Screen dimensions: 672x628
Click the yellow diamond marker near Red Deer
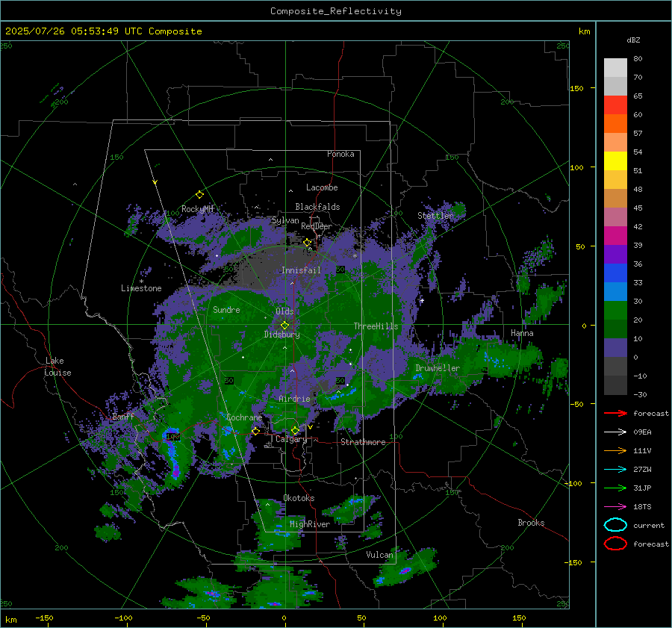click(x=308, y=243)
